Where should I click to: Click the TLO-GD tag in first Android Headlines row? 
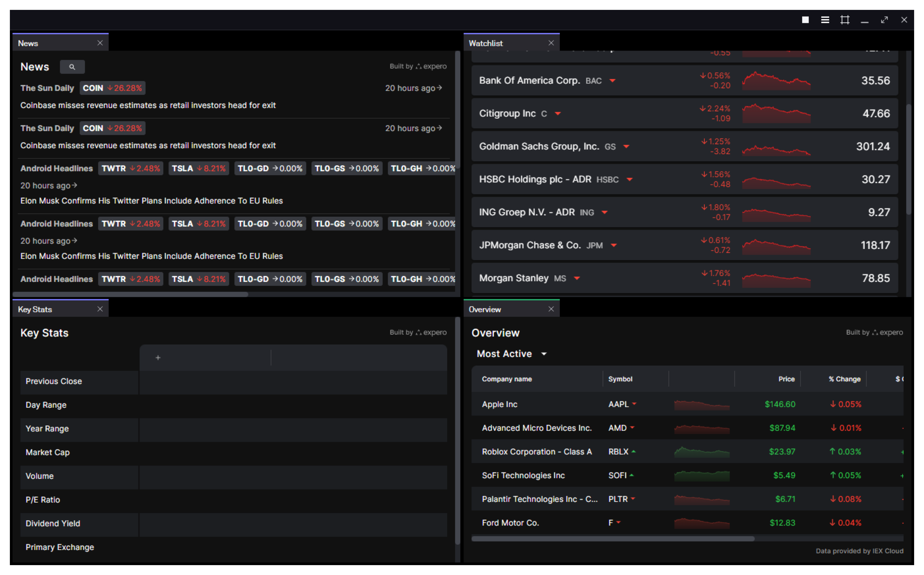(270, 168)
